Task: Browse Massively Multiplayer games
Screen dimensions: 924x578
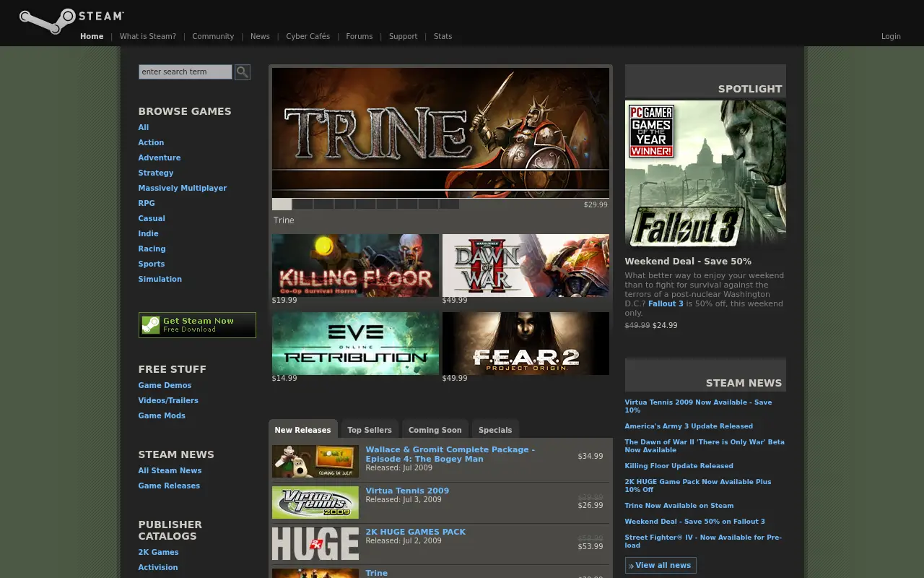Action: click(x=183, y=188)
